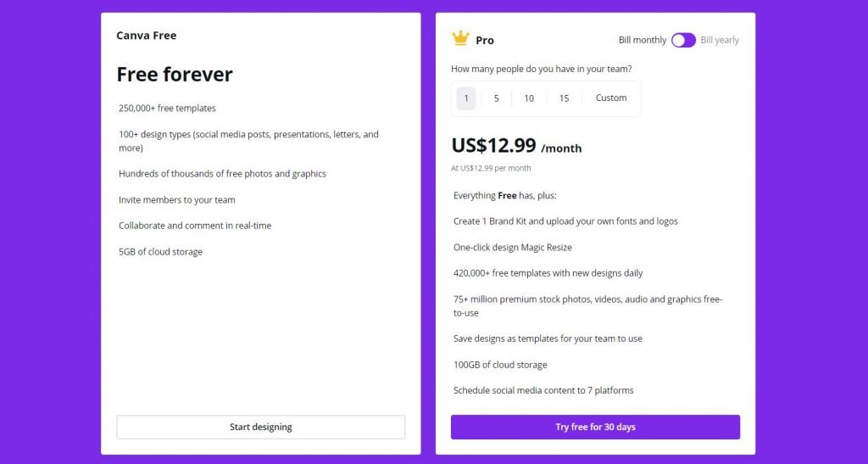Choose the Custom team size option

611,98
